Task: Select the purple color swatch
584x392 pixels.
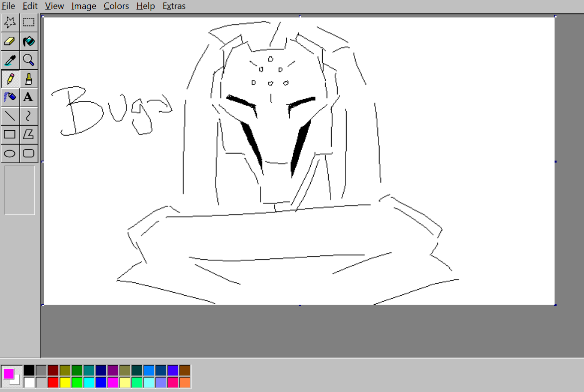Action: [x=113, y=371]
